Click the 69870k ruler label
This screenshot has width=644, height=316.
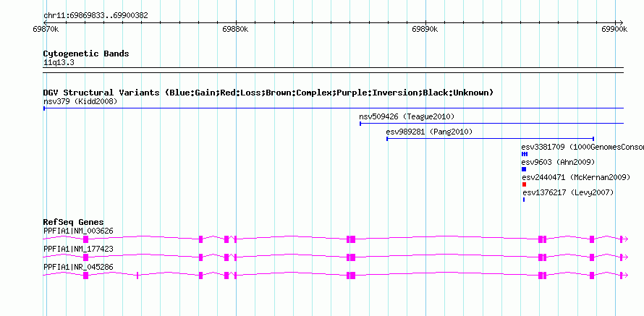pos(46,29)
